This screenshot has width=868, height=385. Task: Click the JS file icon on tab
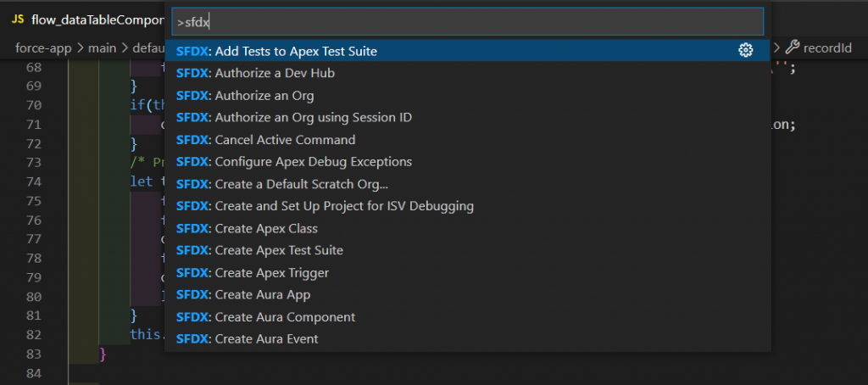point(17,20)
